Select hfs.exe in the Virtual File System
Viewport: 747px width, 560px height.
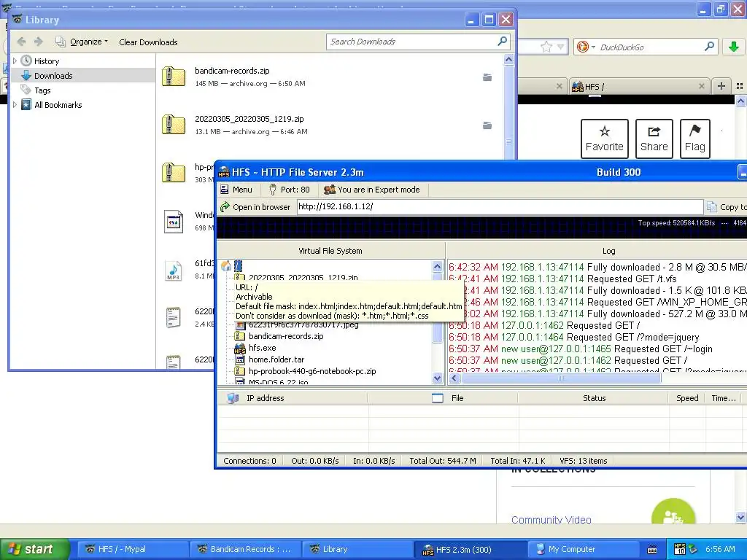coord(262,348)
